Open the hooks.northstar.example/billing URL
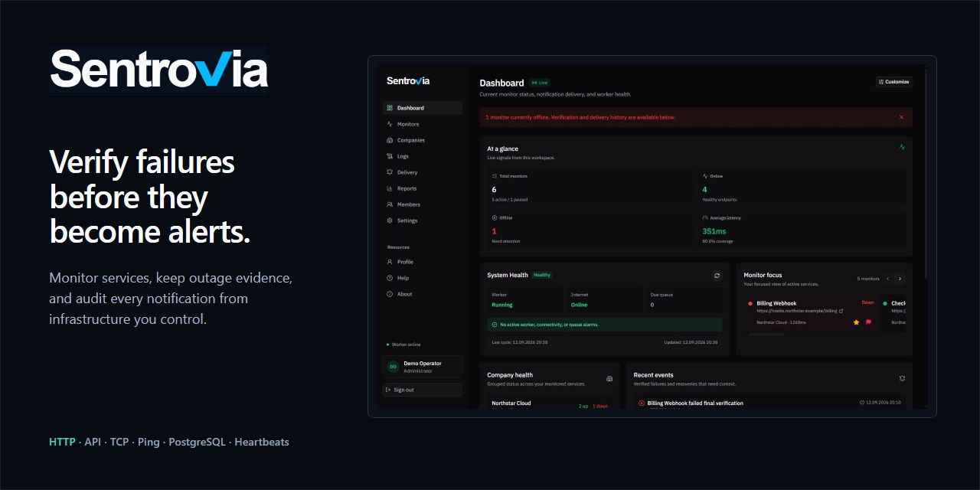980x490 pixels. point(797,311)
